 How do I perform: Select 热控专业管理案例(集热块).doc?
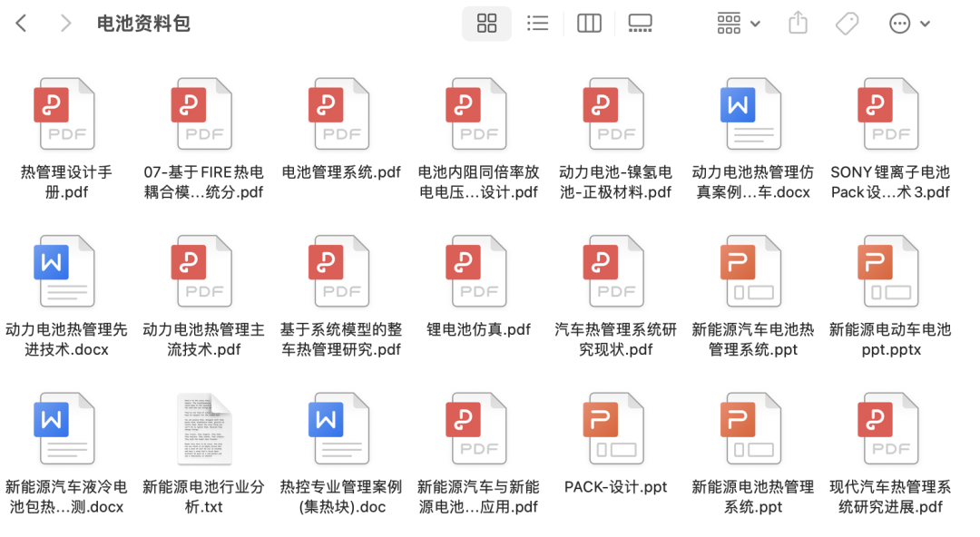coord(338,426)
